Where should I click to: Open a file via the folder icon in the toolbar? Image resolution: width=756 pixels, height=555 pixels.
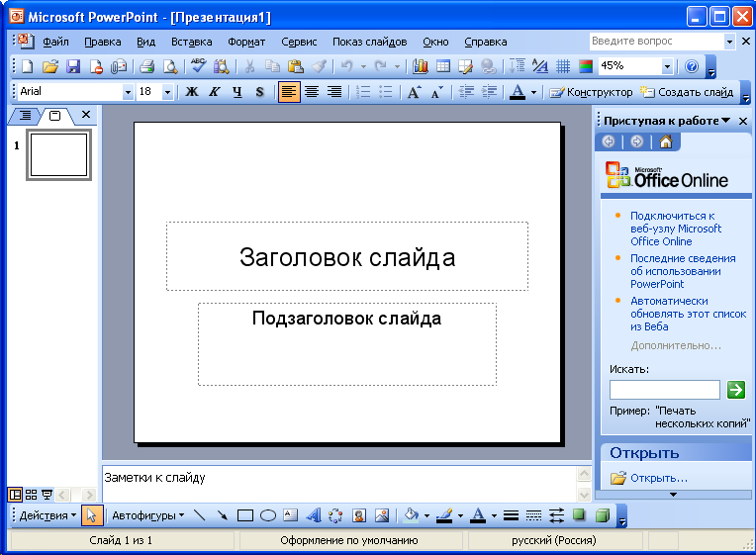[50, 66]
